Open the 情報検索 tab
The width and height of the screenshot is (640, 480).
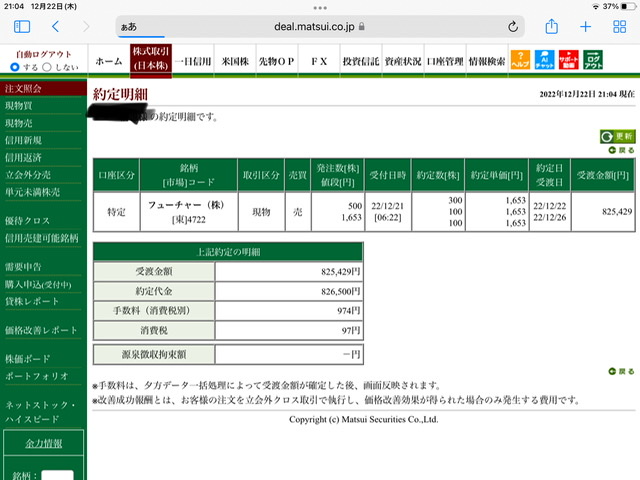point(487,61)
